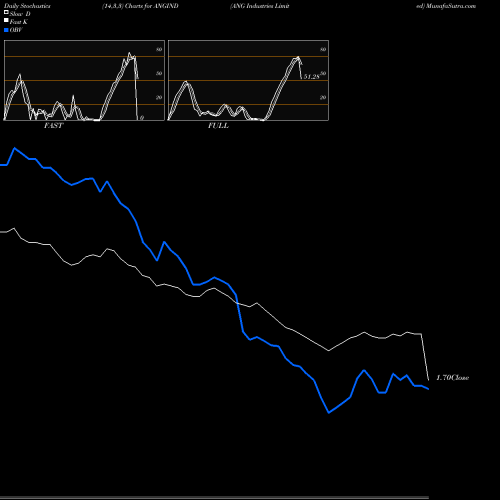Click the FULL stochastic chart panel
This screenshot has height=500, width=500.
[248, 80]
